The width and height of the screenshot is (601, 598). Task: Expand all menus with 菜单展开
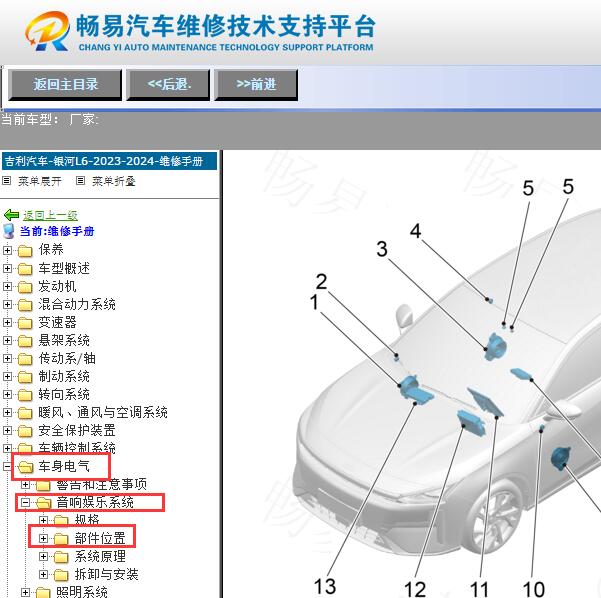tap(40, 181)
